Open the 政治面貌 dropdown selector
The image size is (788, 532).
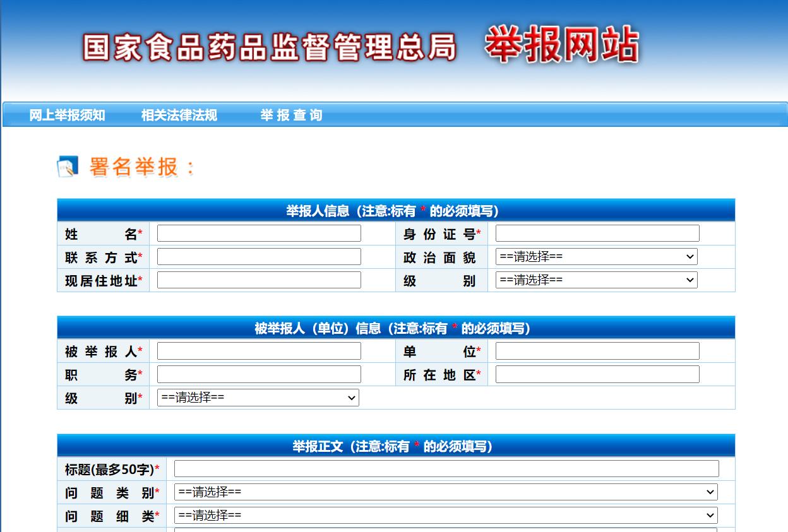click(x=595, y=256)
